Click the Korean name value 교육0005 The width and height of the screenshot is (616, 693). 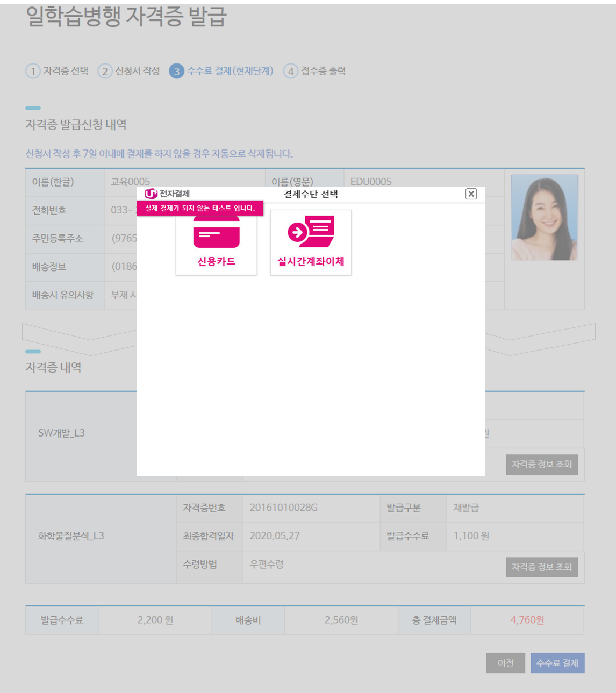tap(131, 182)
